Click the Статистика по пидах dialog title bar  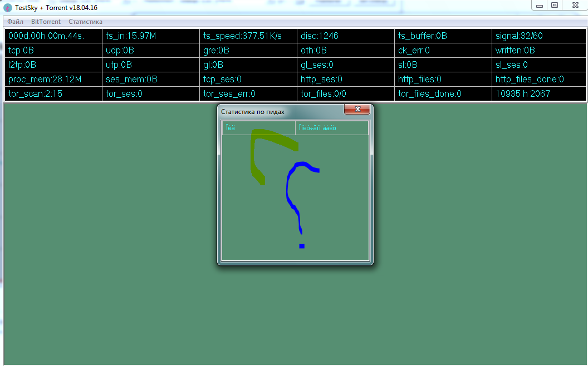point(278,111)
